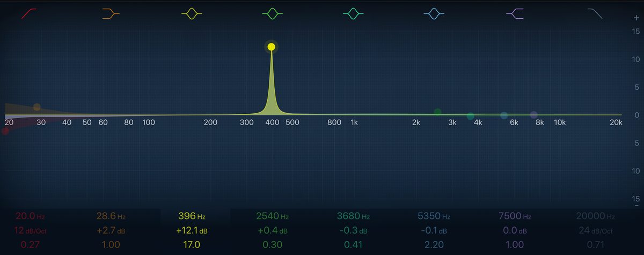Click the -0.3 dB gain value
This screenshot has width=644, height=255.
click(353, 231)
